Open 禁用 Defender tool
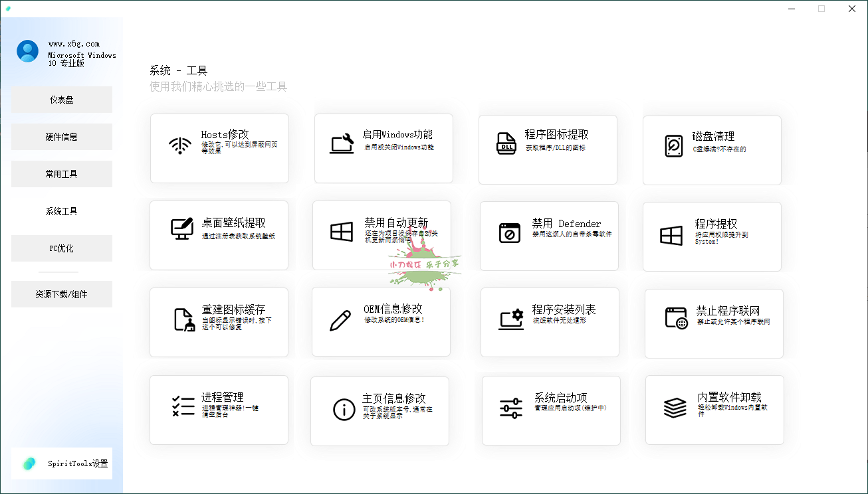The width and height of the screenshot is (868, 494). (x=549, y=236)
